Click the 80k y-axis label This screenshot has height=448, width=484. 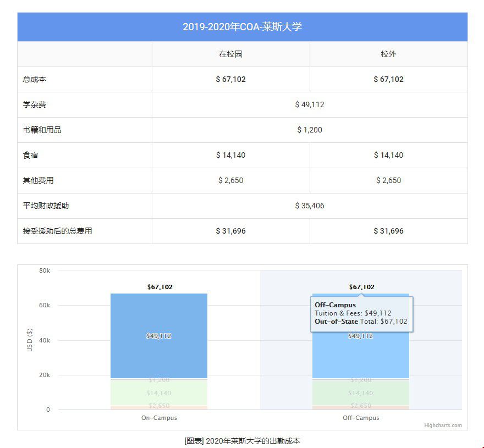click(x=45, y=270)
